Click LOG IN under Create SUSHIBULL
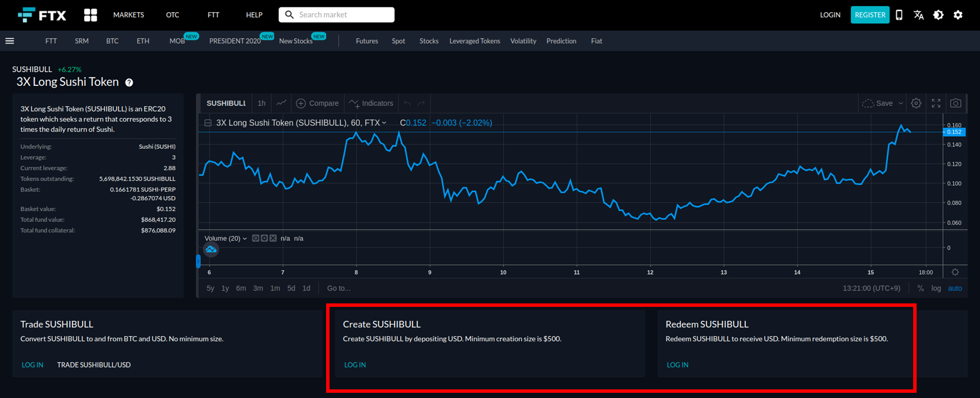 click(355, 365)
